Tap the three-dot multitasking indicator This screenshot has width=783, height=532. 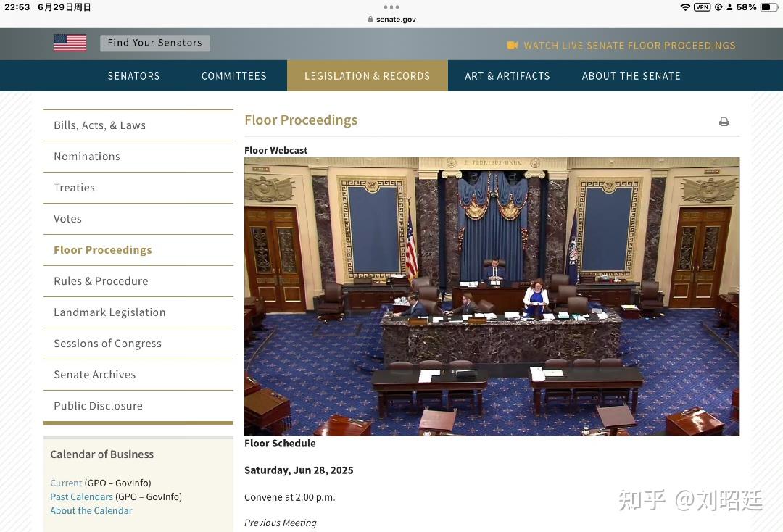click(391, 7)
